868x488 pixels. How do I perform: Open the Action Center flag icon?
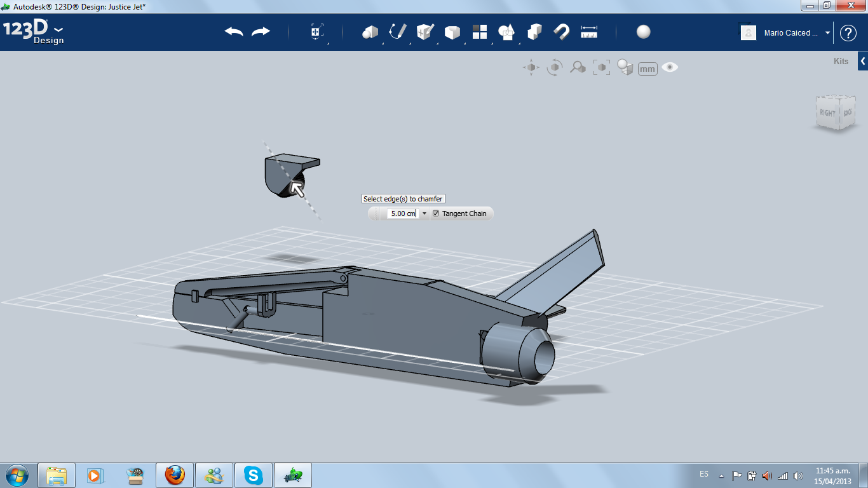coord(737,475)
